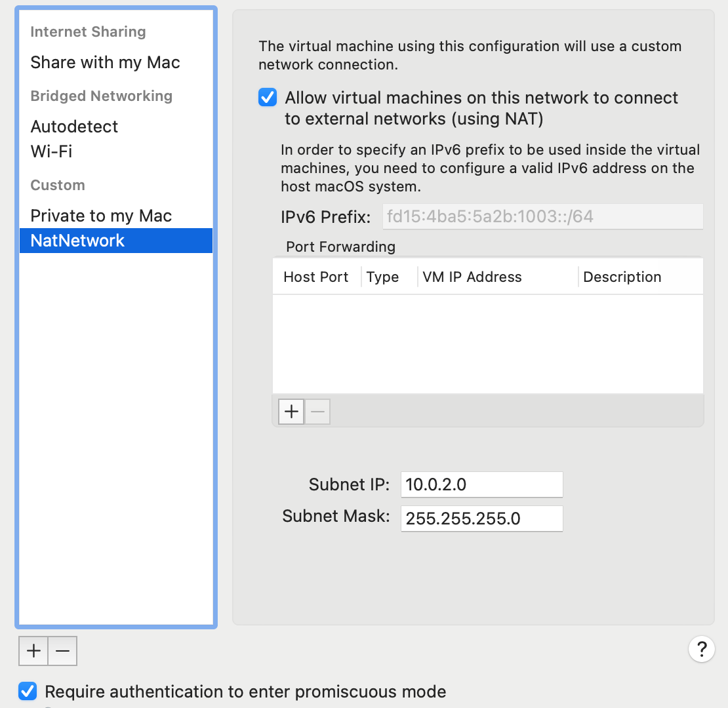Click the remove port forwarding minus button
Viewport: 728px width, 708px height.
pyautogui.click(x=317, y=412)
